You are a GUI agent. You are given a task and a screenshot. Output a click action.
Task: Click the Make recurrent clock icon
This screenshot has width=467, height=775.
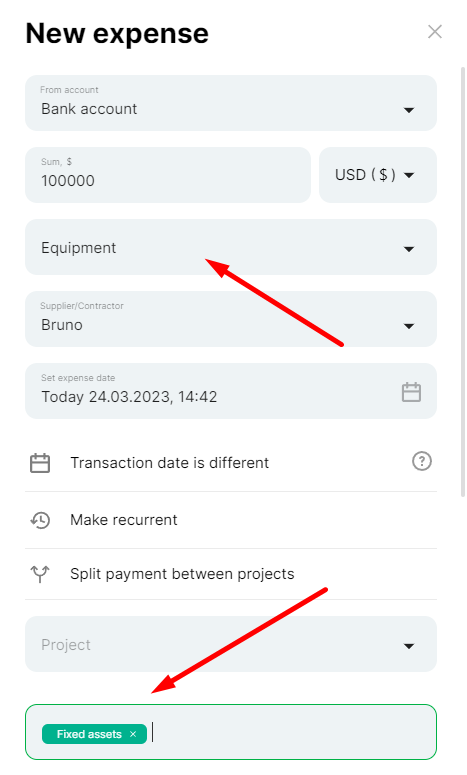[40, 520]
